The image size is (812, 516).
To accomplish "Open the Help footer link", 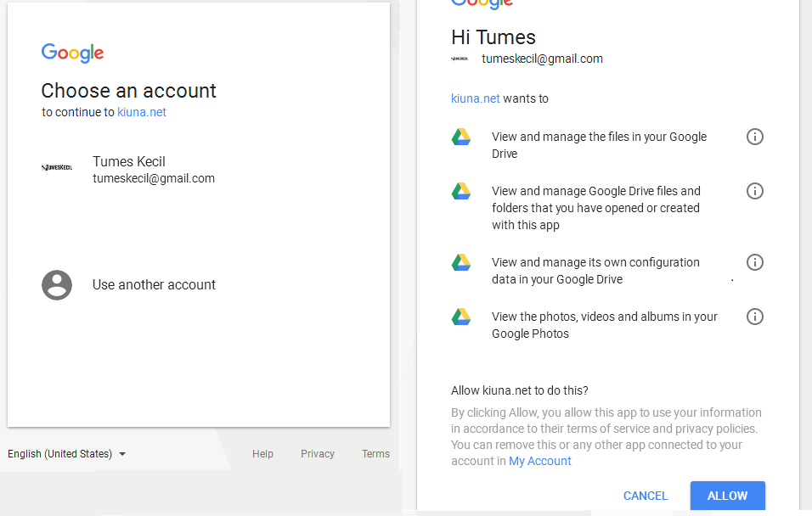I will (262, 454).
